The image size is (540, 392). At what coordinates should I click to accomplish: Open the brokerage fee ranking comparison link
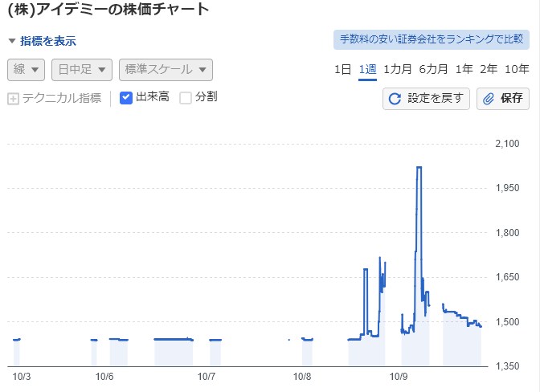[431, 39]
